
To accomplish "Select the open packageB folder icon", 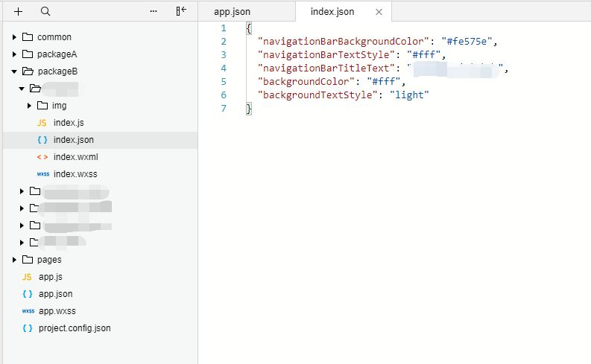I will click(x=28, y=71).
